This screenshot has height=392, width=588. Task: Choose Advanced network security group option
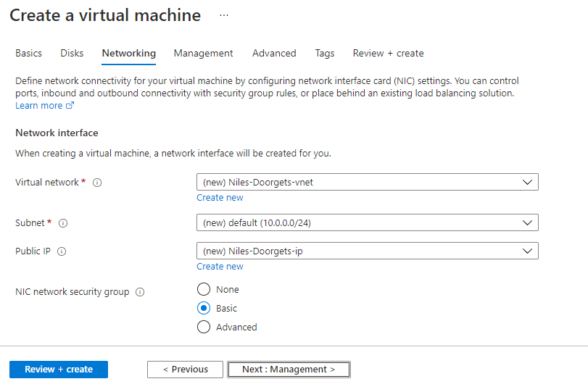coord(204,328)
